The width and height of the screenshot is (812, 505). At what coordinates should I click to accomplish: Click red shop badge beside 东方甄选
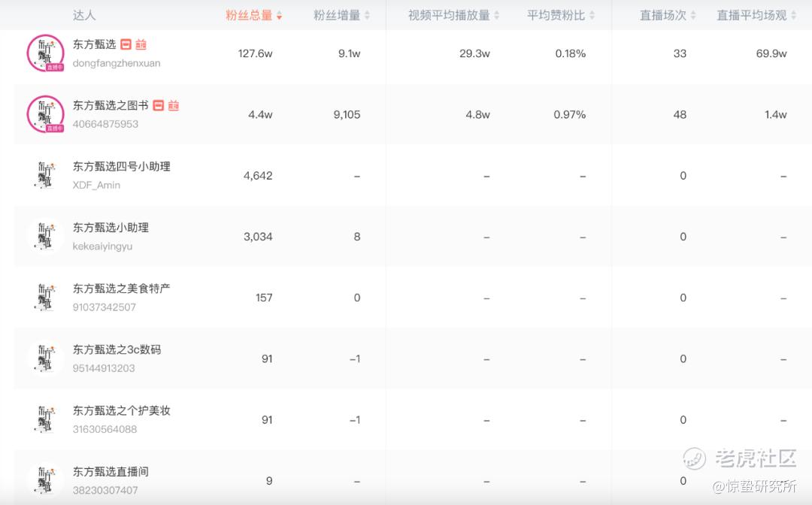point(126,44)
